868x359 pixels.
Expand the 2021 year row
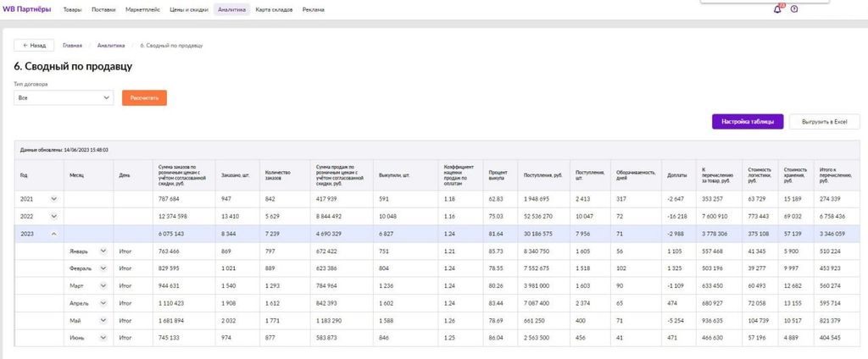(53, 199)
